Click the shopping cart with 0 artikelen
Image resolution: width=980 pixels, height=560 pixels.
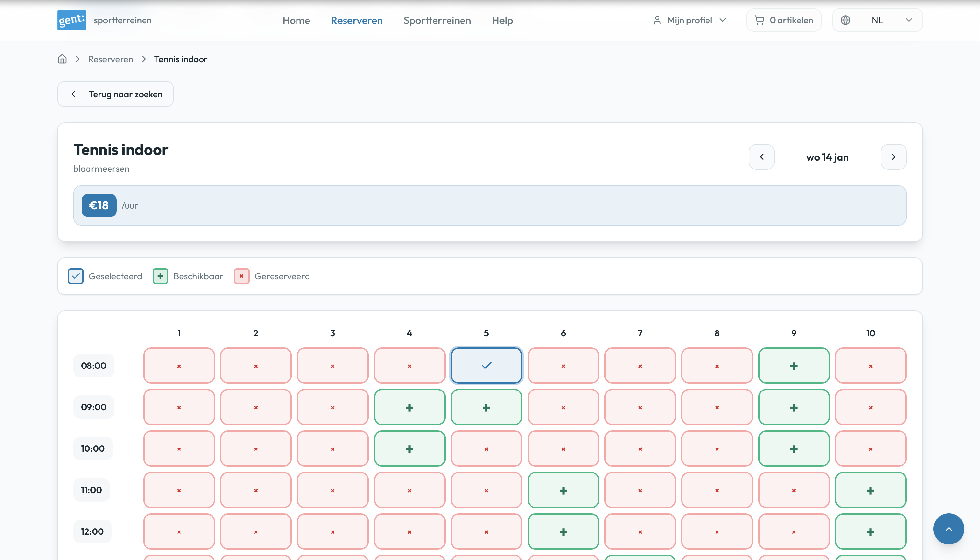click(x=784, y=20)
